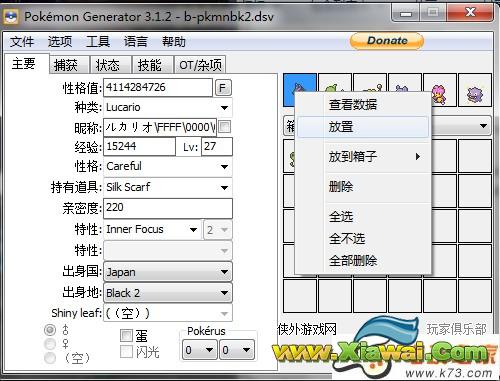
Task: Choose 全部删除 in the context menu
Action: click(x=363, y=260)
